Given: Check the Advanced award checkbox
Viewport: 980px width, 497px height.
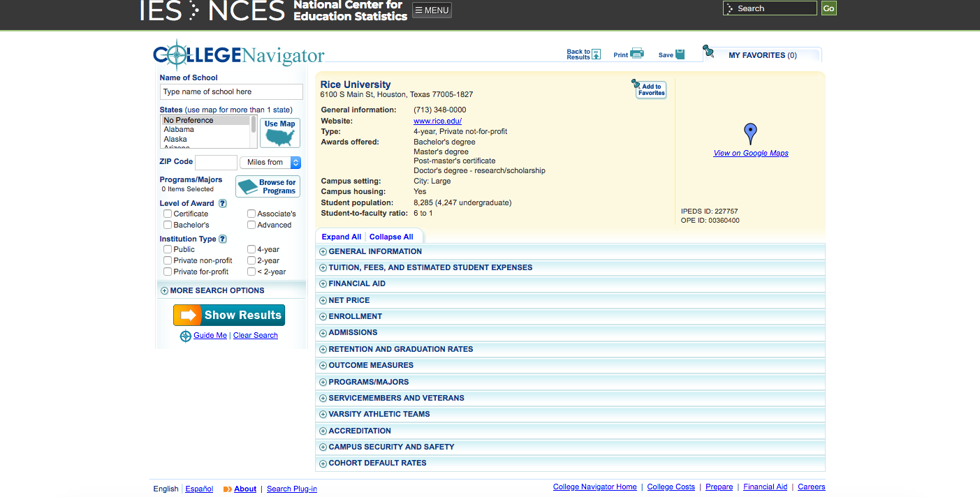Looking at the screenshot, I should pyautogui.click(x=251, y=225).
